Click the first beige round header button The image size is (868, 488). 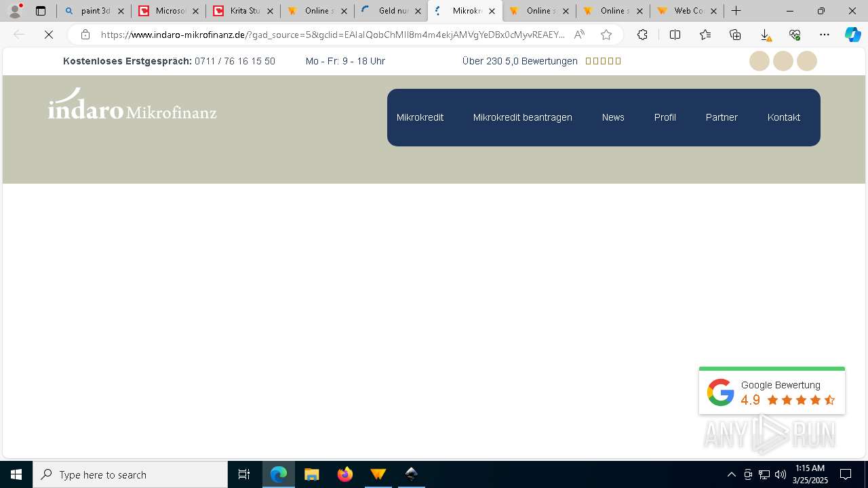pos(759,61)
